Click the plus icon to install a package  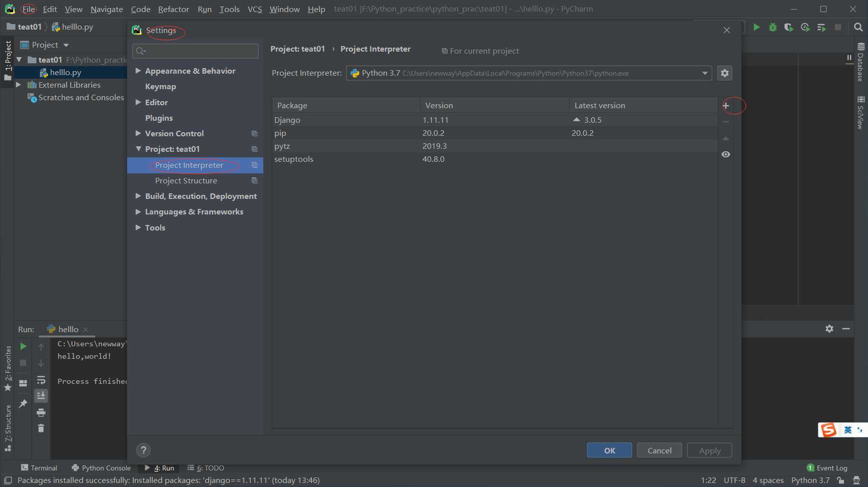(726, 106)
